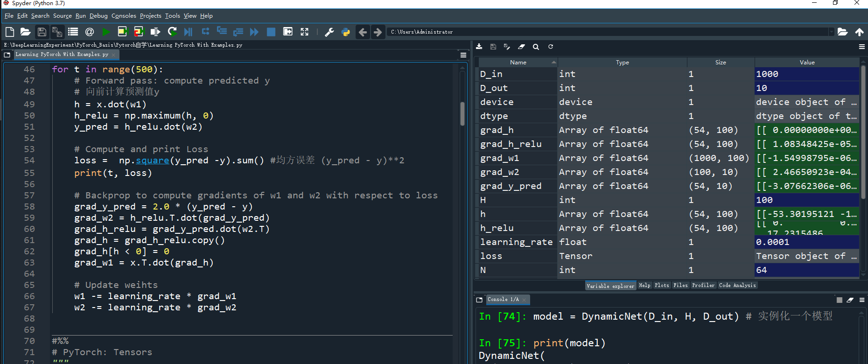Close the Learning PyTorch With Examples.py tab
The image size is (868, 364).
click(113, 55)
